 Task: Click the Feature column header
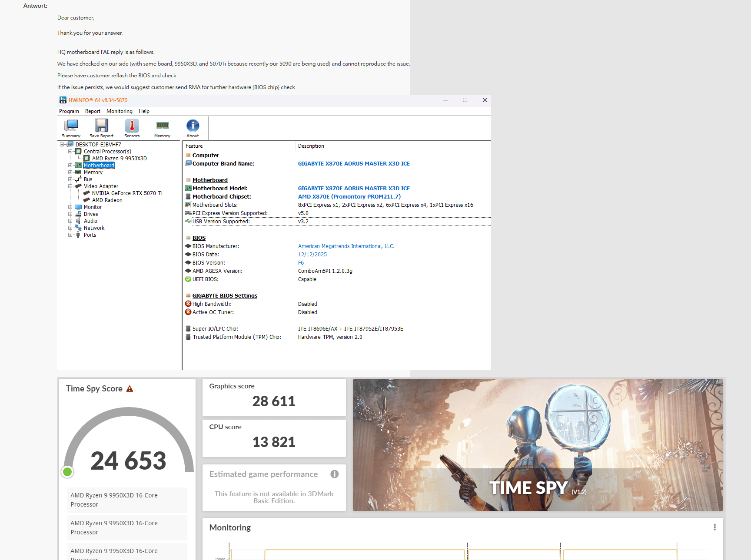tap(239, 146)
